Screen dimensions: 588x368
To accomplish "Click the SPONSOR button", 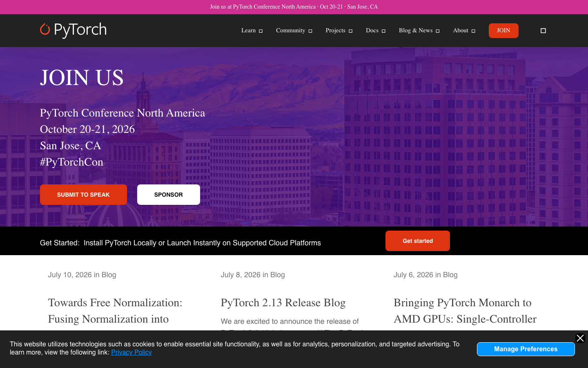I will [169, 195].
